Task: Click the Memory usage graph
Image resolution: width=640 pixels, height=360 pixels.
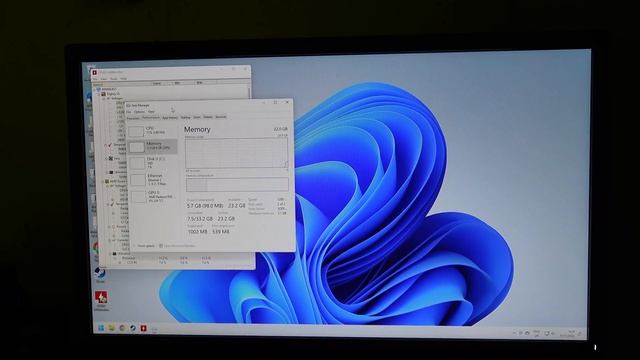Action: (x=237, y=153)
